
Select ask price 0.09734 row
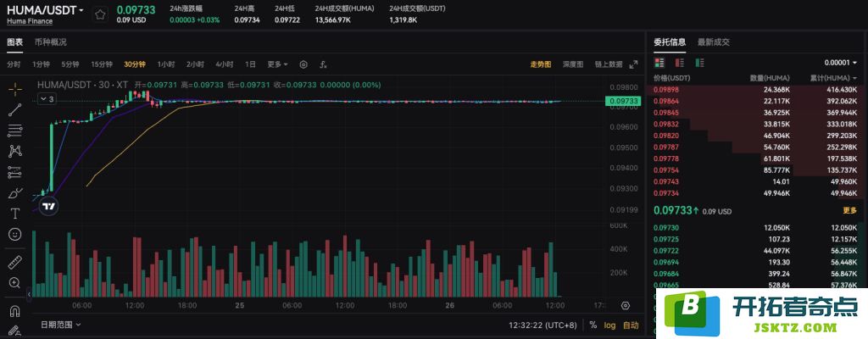point(755,192)
